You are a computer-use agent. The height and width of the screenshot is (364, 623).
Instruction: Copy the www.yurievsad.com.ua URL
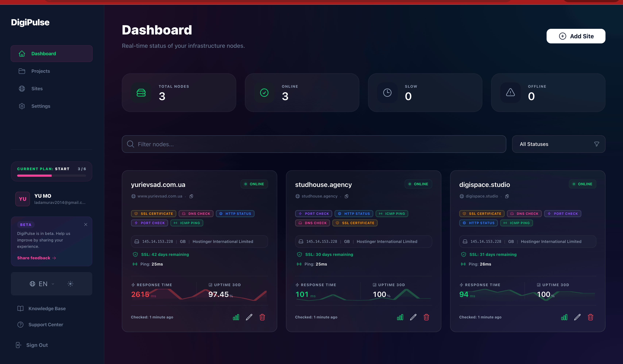tap(191, 196)
